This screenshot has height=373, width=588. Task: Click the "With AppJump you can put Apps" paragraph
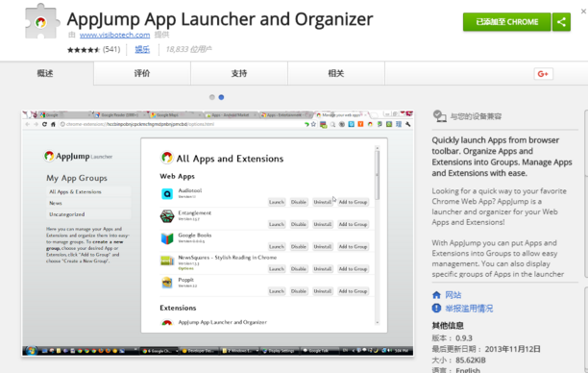pyautogui.click(x=498, y=259)
